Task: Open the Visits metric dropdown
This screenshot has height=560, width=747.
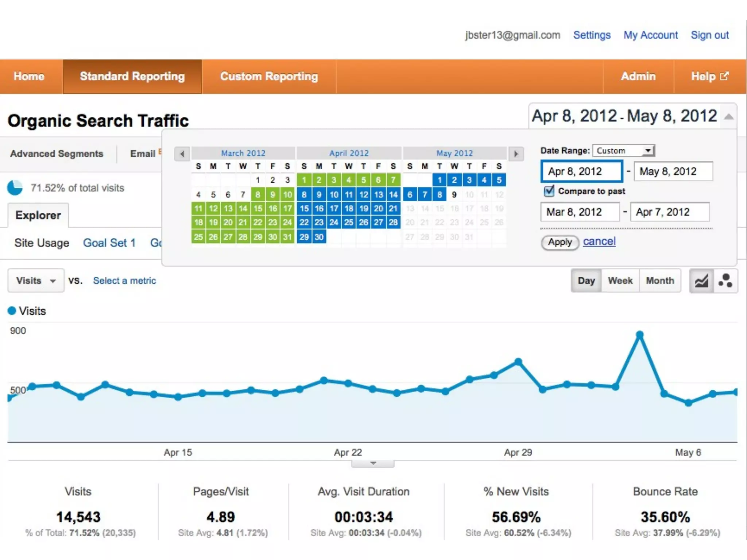Action: pos(36,281)
